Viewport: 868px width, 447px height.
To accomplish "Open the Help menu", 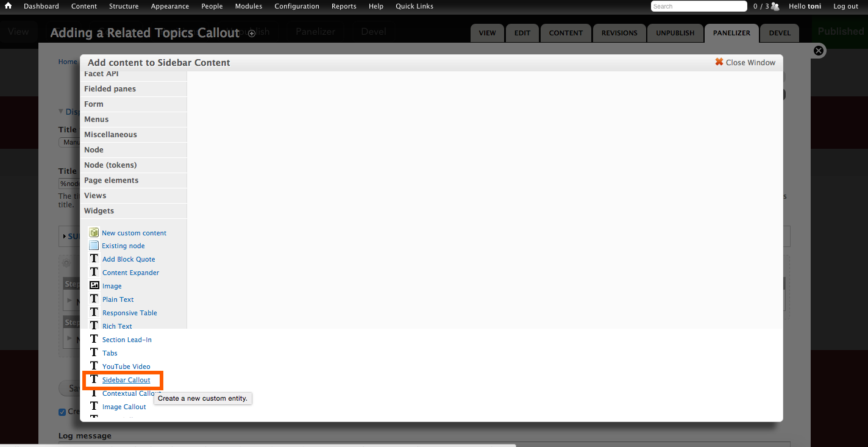I will pos(376,6).
